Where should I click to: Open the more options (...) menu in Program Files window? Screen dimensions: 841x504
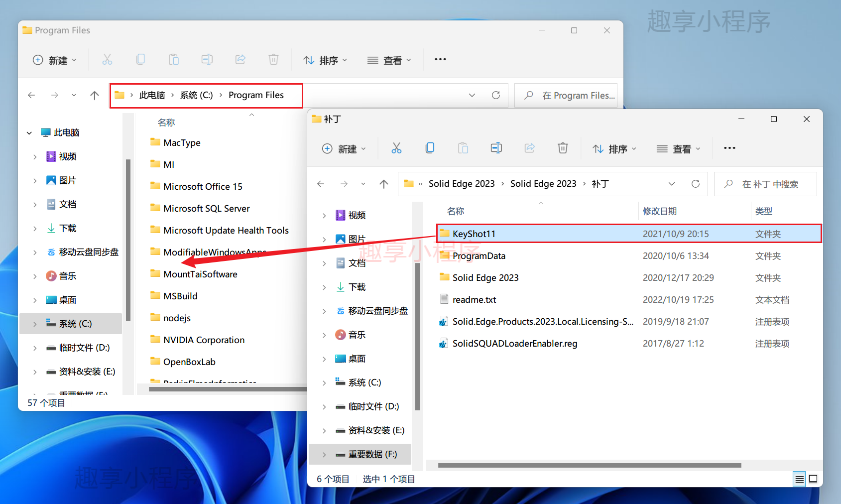[x=440, y=60]
